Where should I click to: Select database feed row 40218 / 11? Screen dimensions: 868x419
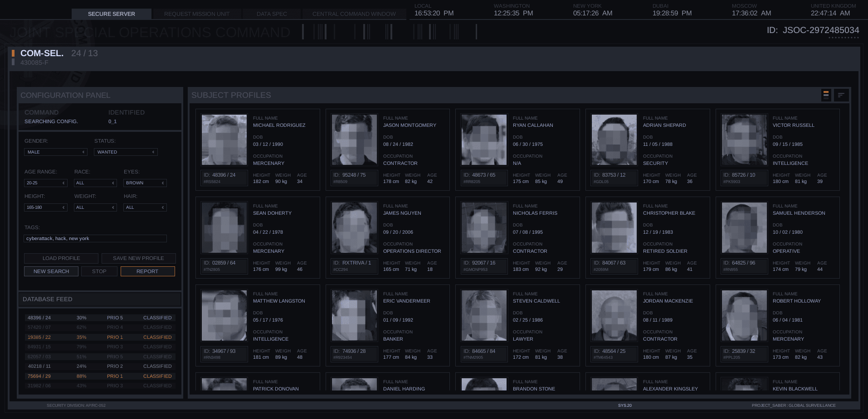pyautogui.click(x=100, y=366)
